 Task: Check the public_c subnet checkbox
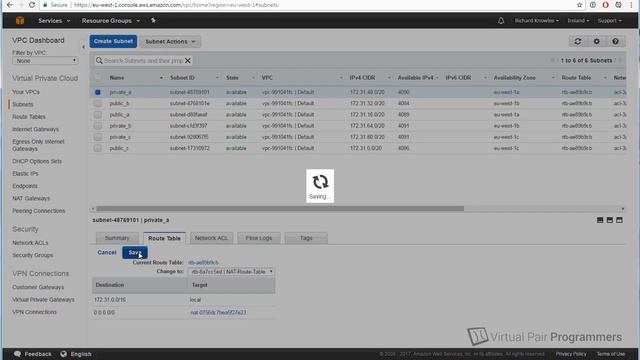[98, 148]
